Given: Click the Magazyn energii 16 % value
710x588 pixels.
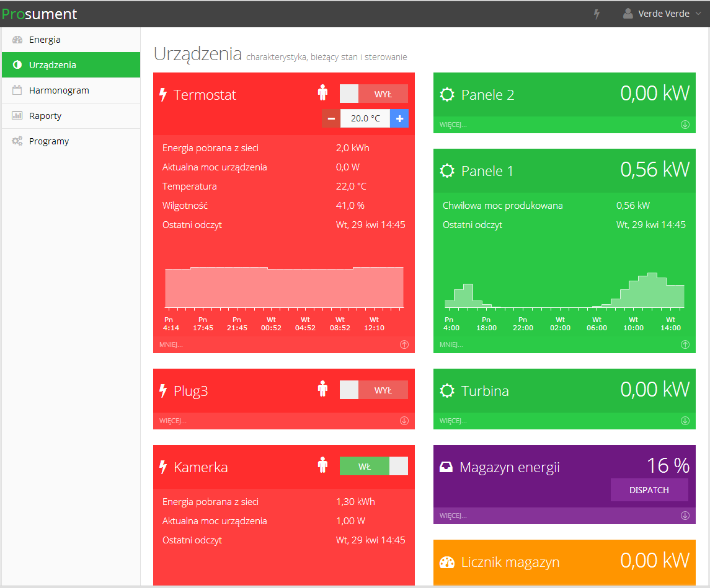Looking at the screenshot, I should tap(668, 466).
